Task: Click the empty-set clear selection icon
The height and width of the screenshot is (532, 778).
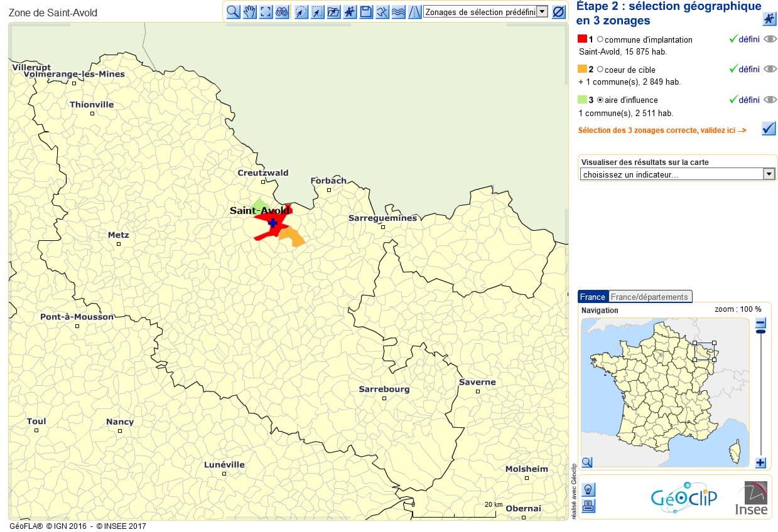Action: coord(559,12)
